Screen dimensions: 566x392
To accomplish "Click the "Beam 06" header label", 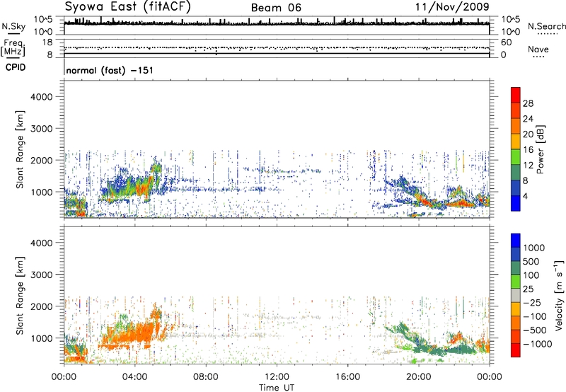I will coord(276,8).
